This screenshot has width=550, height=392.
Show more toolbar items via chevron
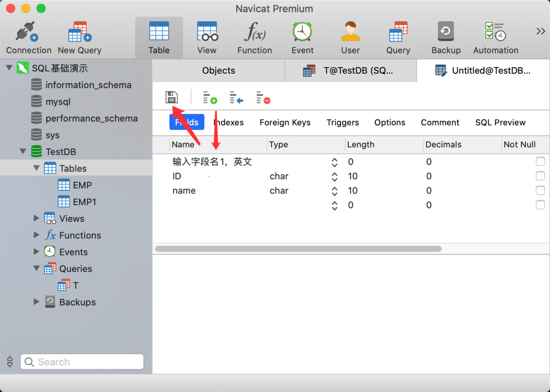(x=540, y=32)
